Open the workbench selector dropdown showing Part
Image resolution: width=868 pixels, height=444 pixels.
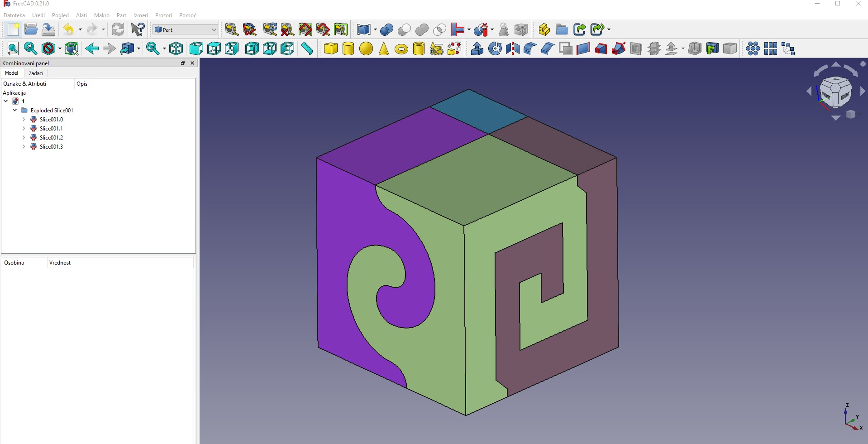[x=186, y=29]
